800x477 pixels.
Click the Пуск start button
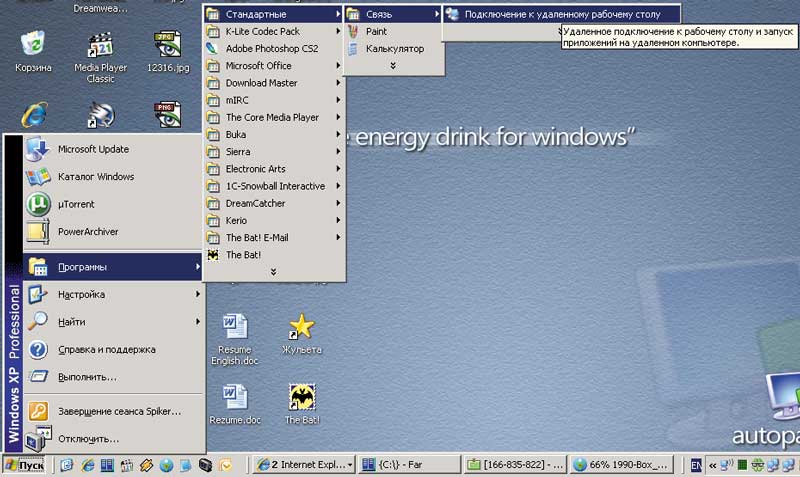tap(26, 465)
